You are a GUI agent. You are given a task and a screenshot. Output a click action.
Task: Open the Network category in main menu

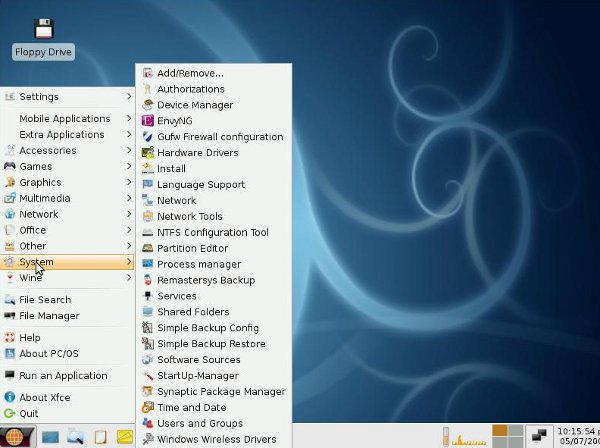point(67,214)
